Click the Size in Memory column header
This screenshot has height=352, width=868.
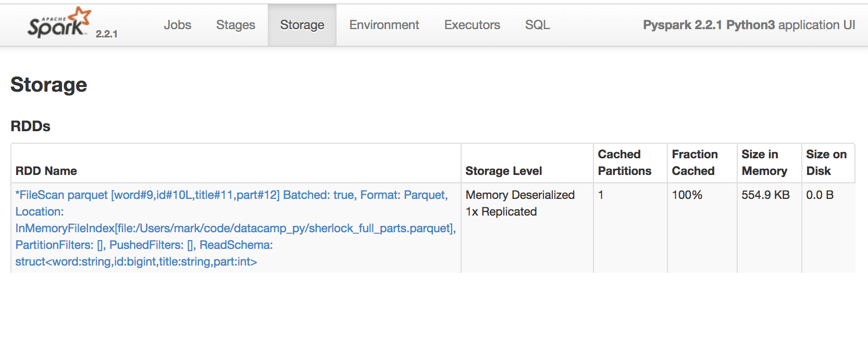tap(764, 162)
